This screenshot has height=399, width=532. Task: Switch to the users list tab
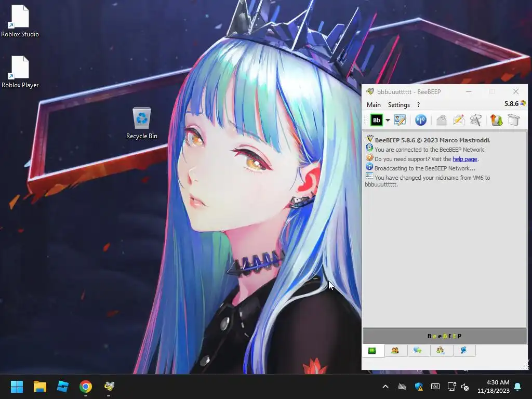pos(395,351)
